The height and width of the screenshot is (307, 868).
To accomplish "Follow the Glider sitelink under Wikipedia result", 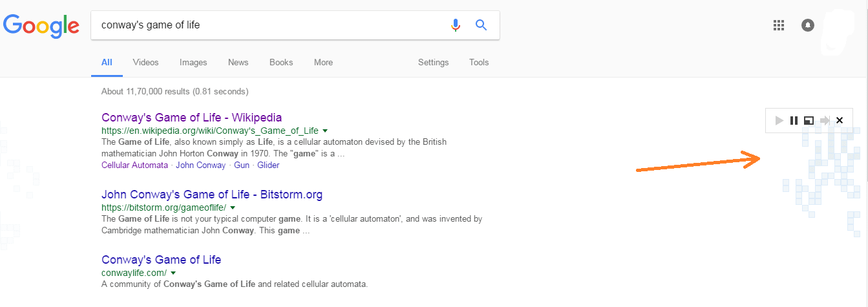I will coord(268,165).
